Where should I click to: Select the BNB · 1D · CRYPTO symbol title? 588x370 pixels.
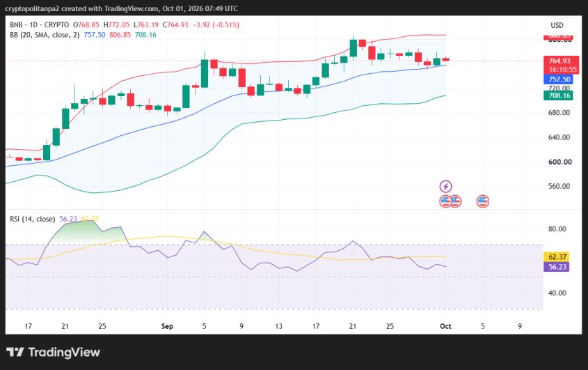[40, 25]
